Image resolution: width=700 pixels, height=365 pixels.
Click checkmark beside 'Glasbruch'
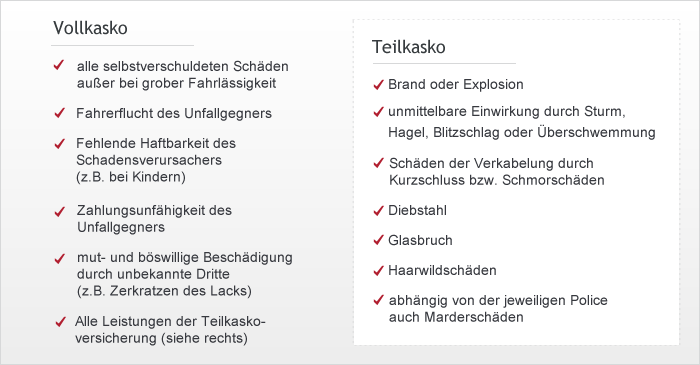click(378, 241)
